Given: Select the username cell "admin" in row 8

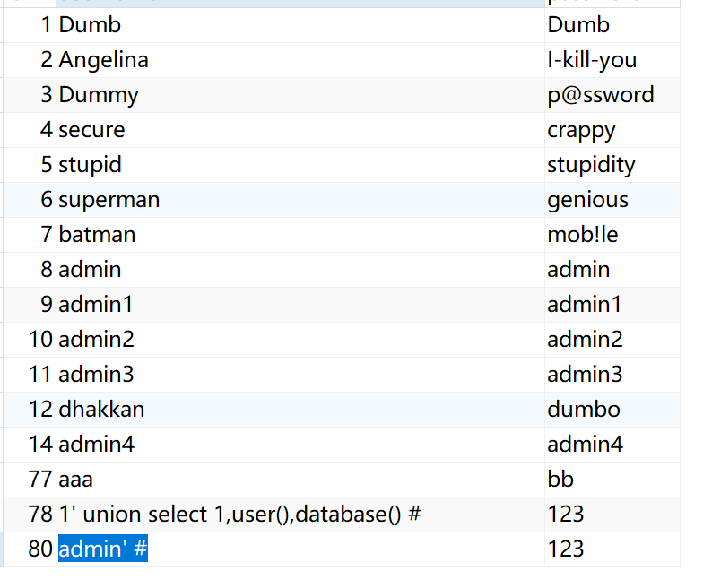Looking at the screenshot, I should tap(300, 270).
